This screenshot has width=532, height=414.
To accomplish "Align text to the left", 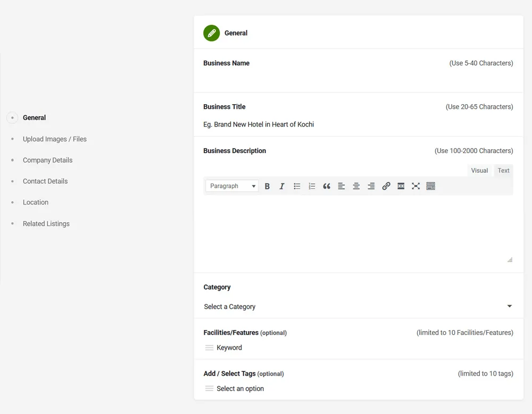I will click(x=342, y=186).
